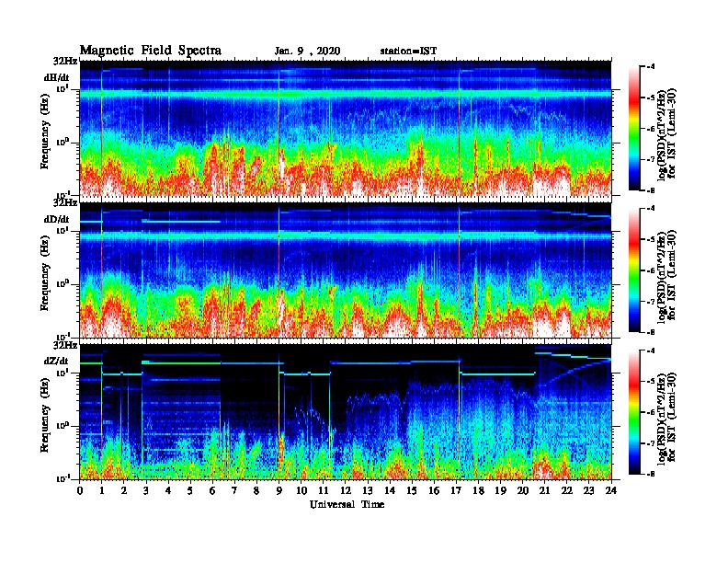Click the "station=IST" label

click(408, 52)
